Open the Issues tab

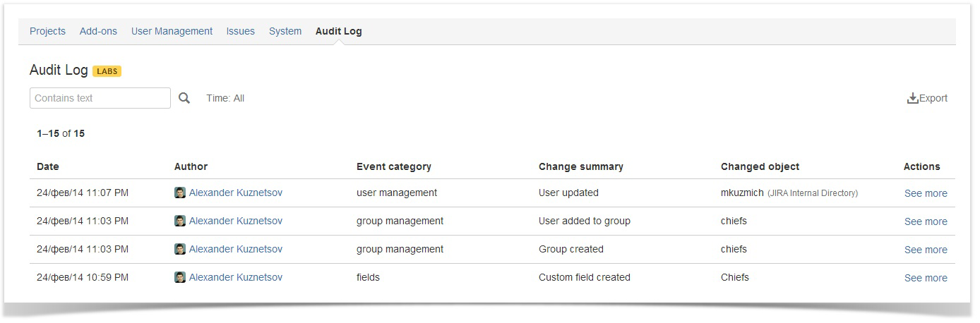pos(241,31)
